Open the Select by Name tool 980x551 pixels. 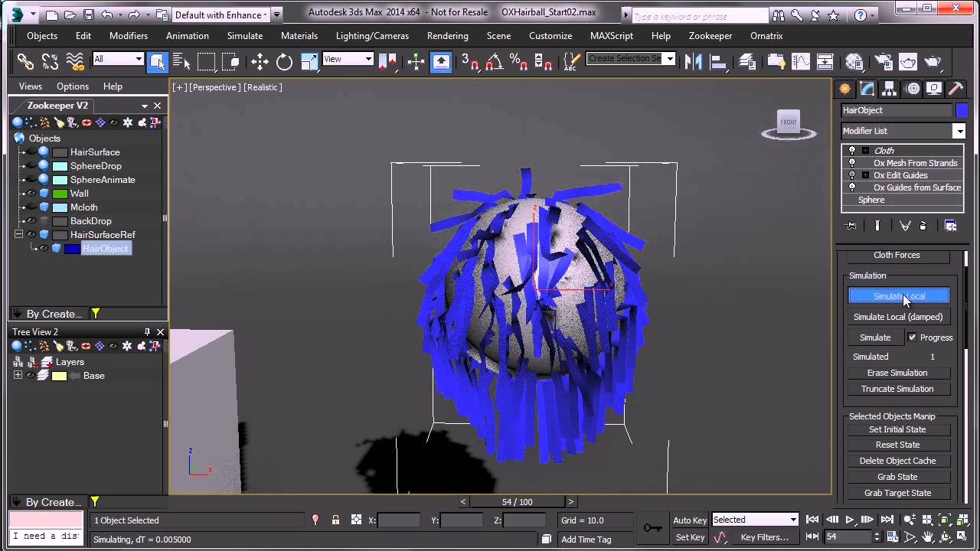coord(181,61)
